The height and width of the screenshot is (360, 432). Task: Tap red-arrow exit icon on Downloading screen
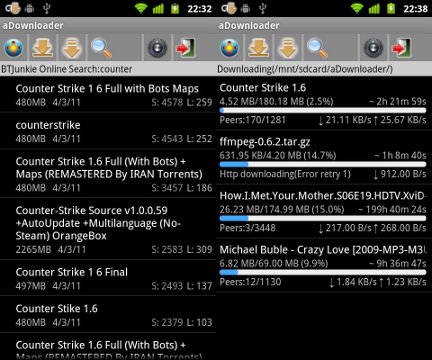[401, 48]
